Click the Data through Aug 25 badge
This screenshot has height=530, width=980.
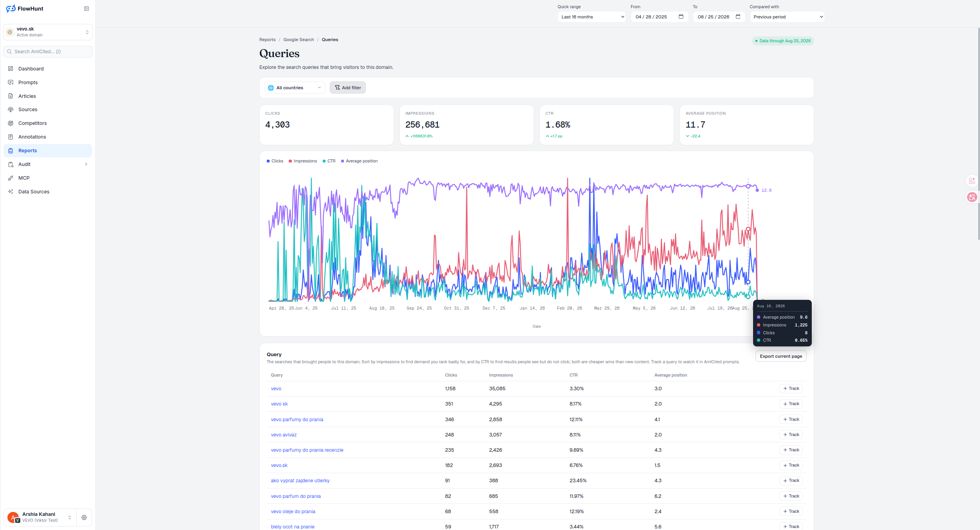[783, 41]
